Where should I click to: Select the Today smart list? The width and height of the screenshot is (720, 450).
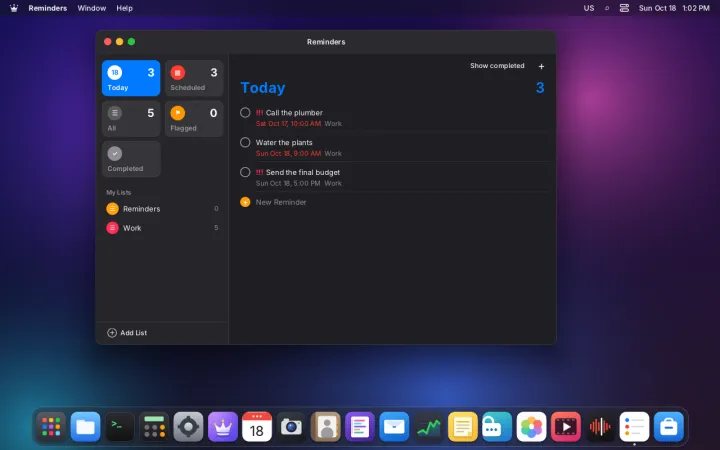(131, 78)
